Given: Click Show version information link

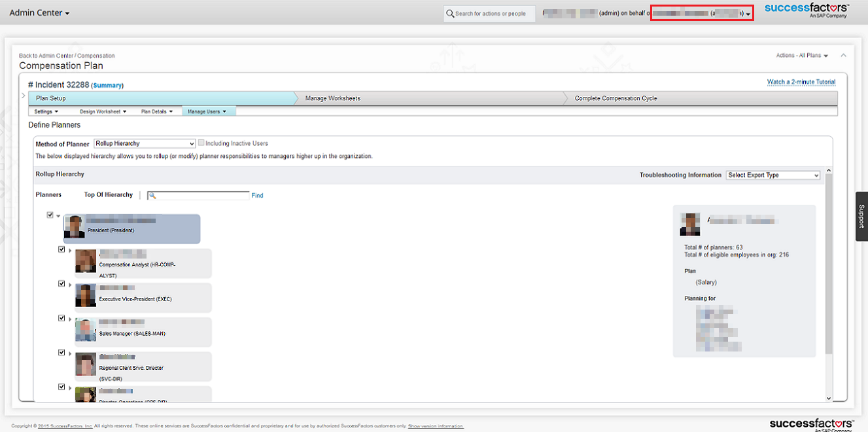Looking at the screenshot, I should point(436,426).
